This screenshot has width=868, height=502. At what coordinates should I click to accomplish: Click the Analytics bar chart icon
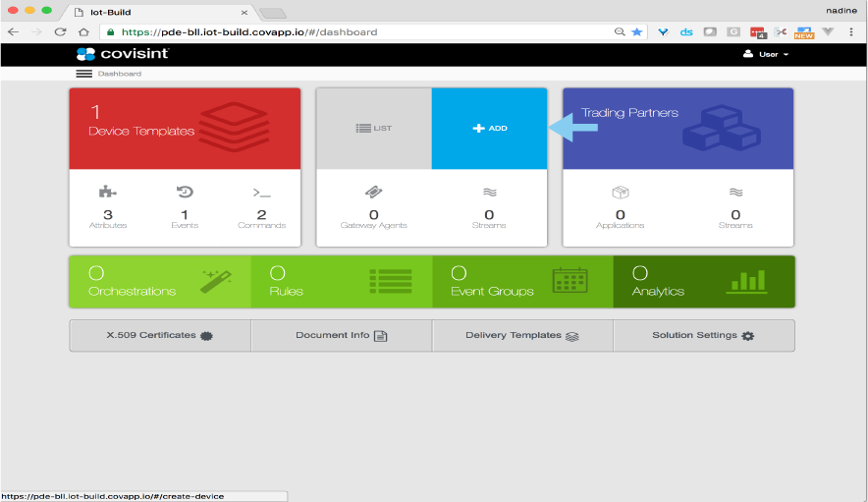pos(746,281)
